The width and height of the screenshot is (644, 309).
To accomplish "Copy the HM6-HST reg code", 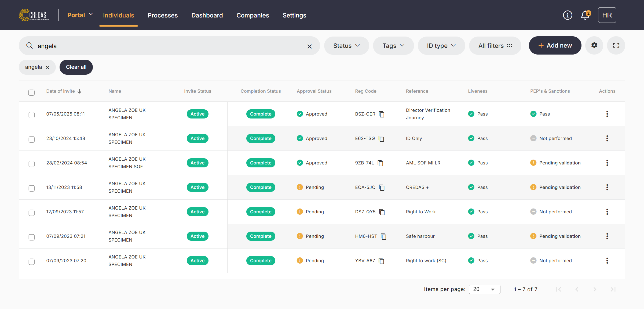I will [x=383, y=236].
